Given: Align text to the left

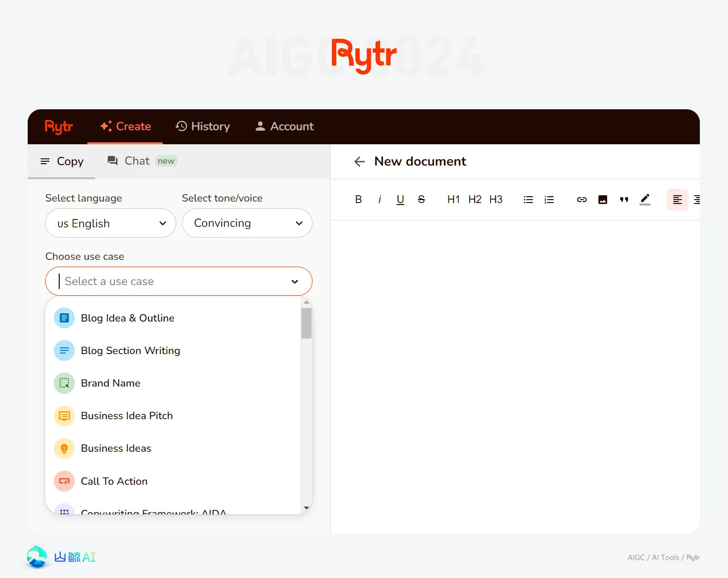Looking at the screenshot, I should pyautogui.click(x=678, y=200).
